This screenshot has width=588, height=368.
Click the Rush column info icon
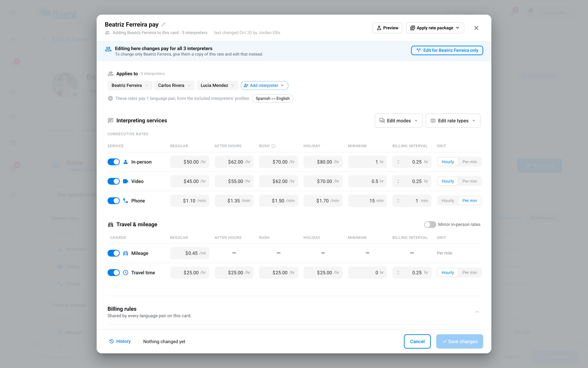point(273,146)
